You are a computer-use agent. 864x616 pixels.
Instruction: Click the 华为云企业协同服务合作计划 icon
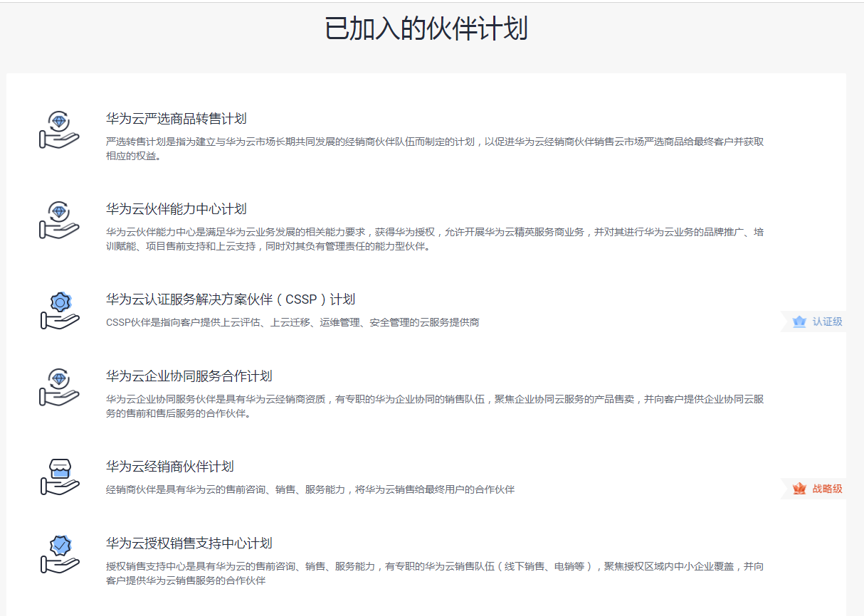click(x=59, y=387)
